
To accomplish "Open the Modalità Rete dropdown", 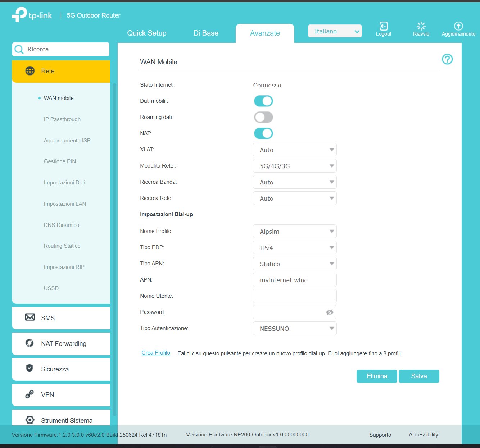I will [x=295, y=166].
